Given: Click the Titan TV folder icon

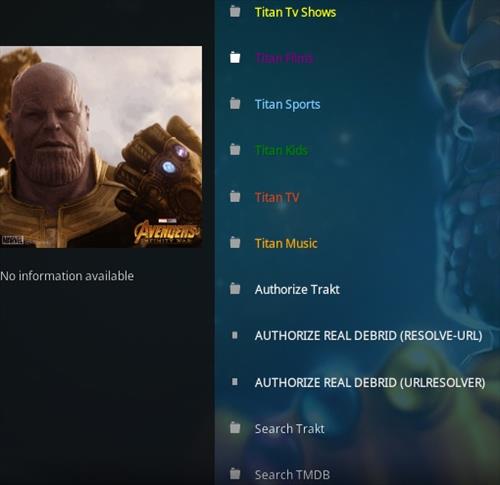Looking at the screenshot, I should (x=235, y=196).
